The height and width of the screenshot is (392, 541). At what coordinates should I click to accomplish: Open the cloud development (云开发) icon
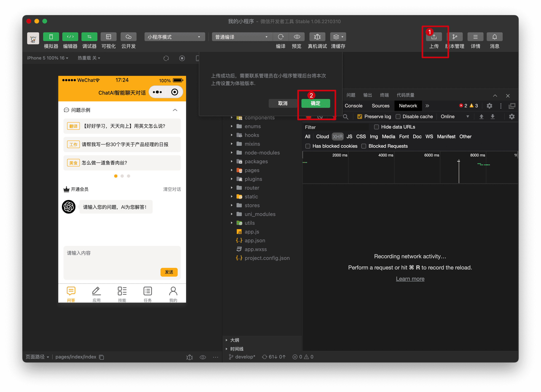point(128,37)
